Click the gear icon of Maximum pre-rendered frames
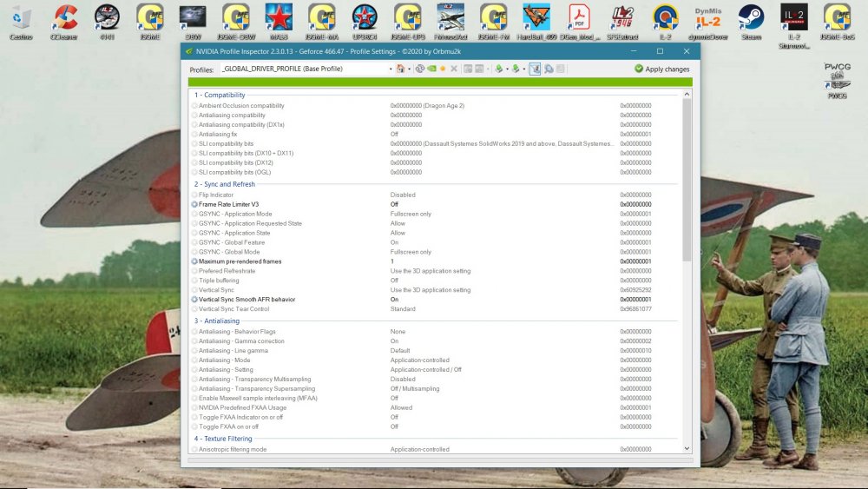Image resolution: width=868 pixels, height=489 pixels. pyautogui.click(x=194, y=261)
